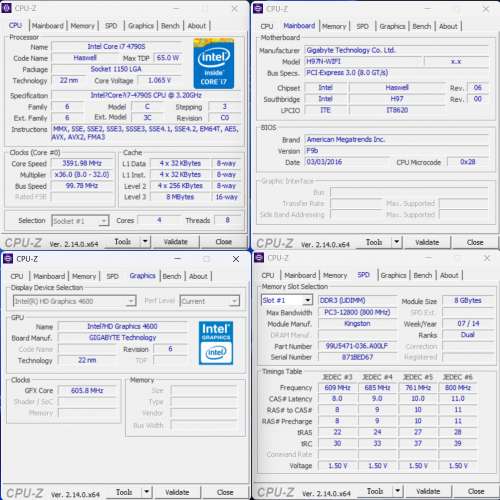Open the Intel HD Graphics 4600 device dropdown

pyautogui.click(x=74, y=301)
